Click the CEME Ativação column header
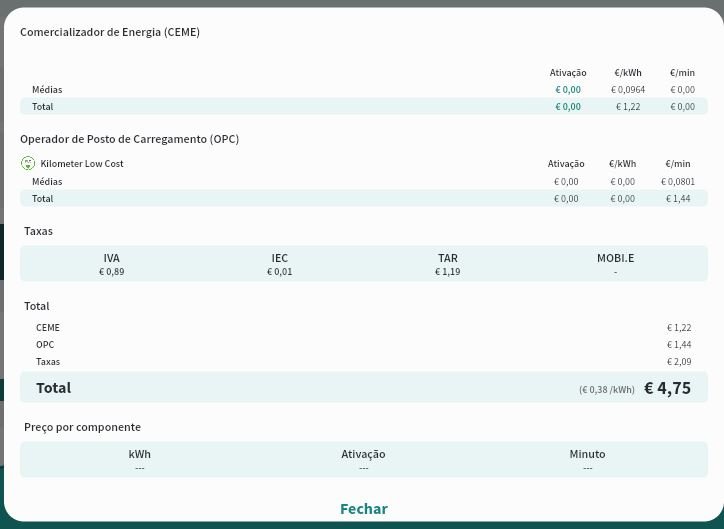Screen dimensions: 724x529 pos(567,73)
